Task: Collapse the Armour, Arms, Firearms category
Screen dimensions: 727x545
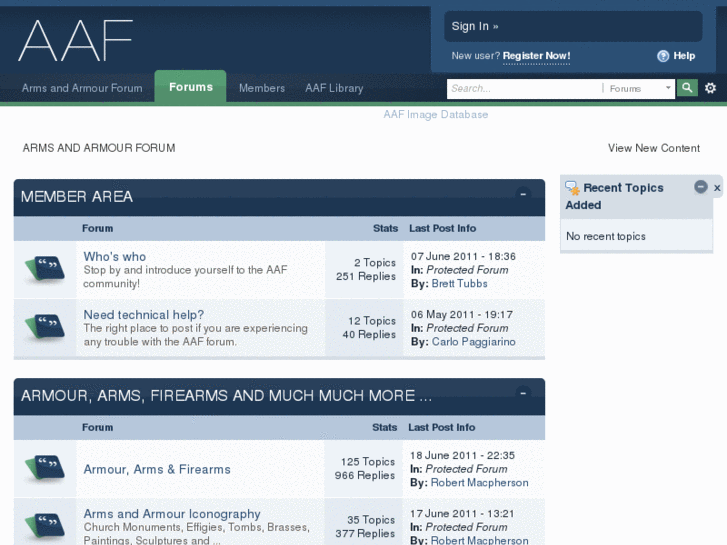Action: [x=523, y=393]
